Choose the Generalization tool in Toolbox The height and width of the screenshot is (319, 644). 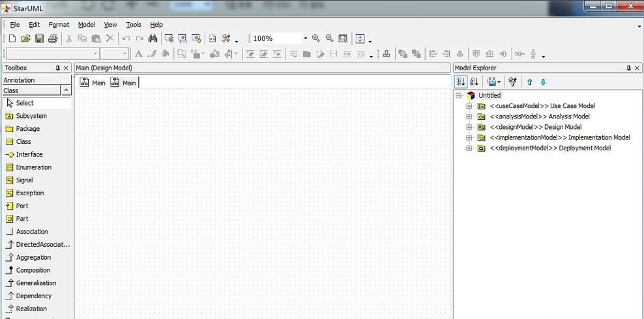(37, 283)
